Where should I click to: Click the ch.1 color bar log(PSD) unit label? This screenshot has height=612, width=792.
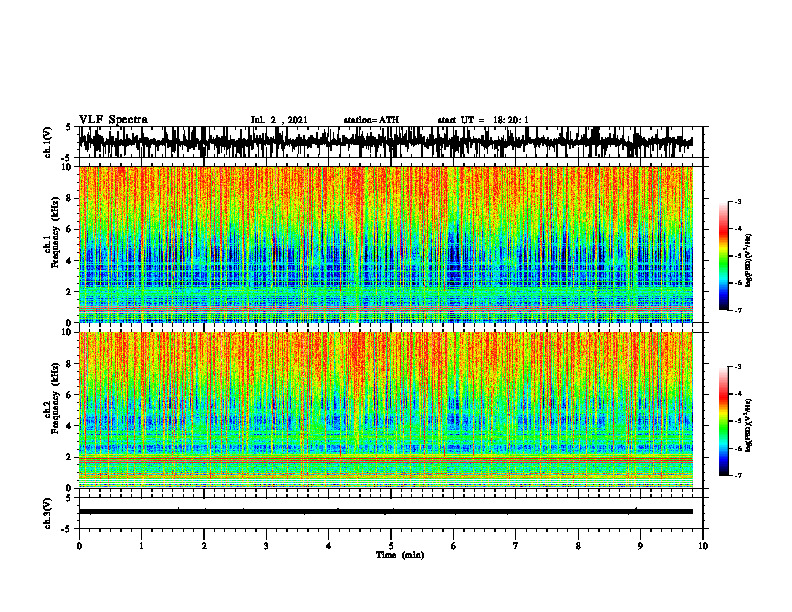click(749, 260)
